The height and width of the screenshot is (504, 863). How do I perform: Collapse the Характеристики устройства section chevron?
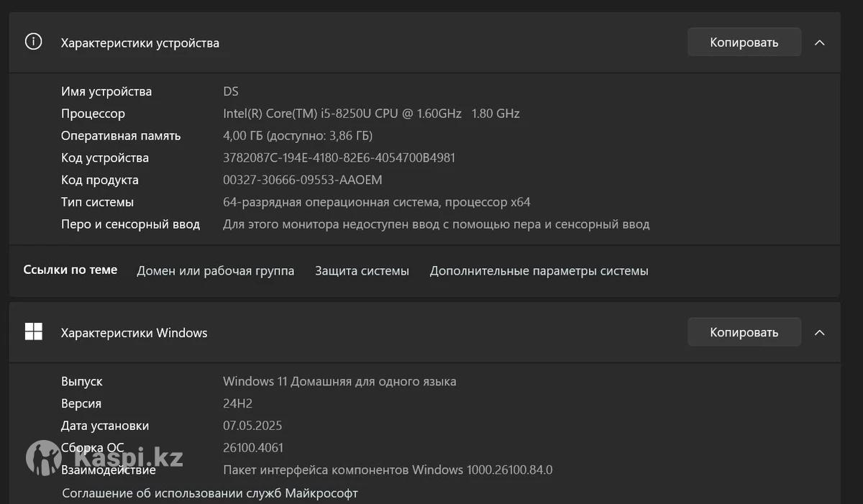pyautogui.click(x=819, y=42)
